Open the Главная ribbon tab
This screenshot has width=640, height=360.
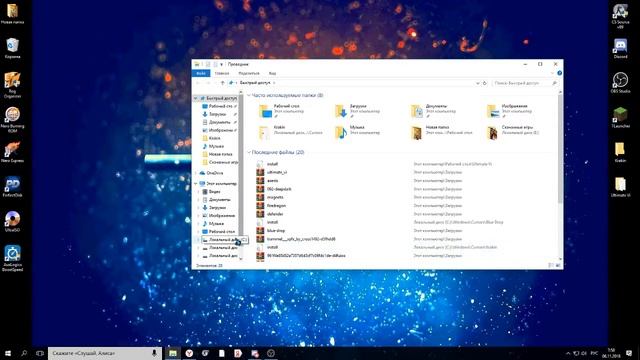(x=222, y=73)
